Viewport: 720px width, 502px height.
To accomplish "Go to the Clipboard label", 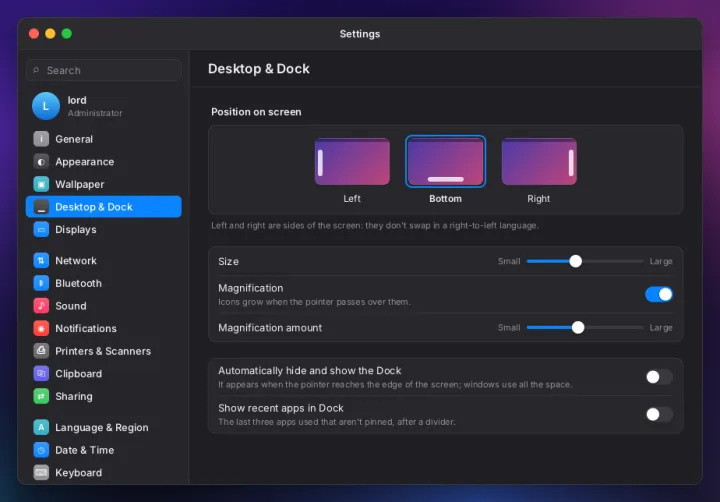I will click(x=79, y=373).
